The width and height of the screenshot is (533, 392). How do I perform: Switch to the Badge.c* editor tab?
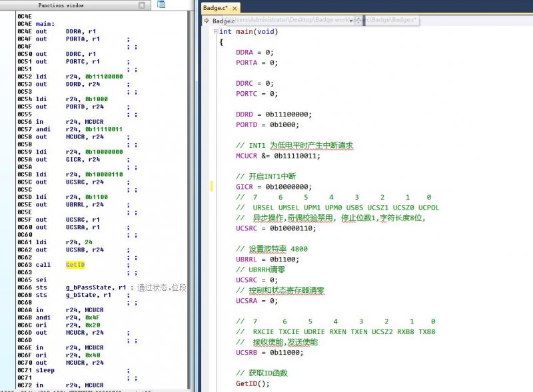[215, 8]
